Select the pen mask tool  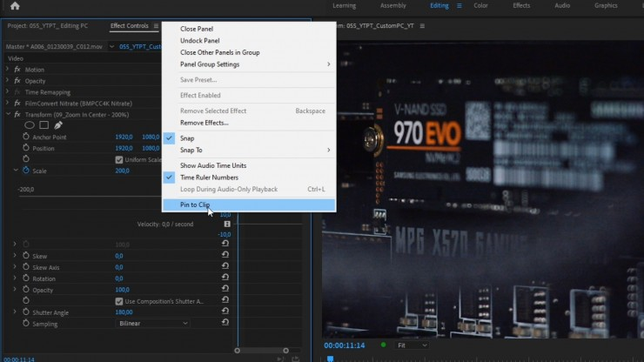point(58,125)
